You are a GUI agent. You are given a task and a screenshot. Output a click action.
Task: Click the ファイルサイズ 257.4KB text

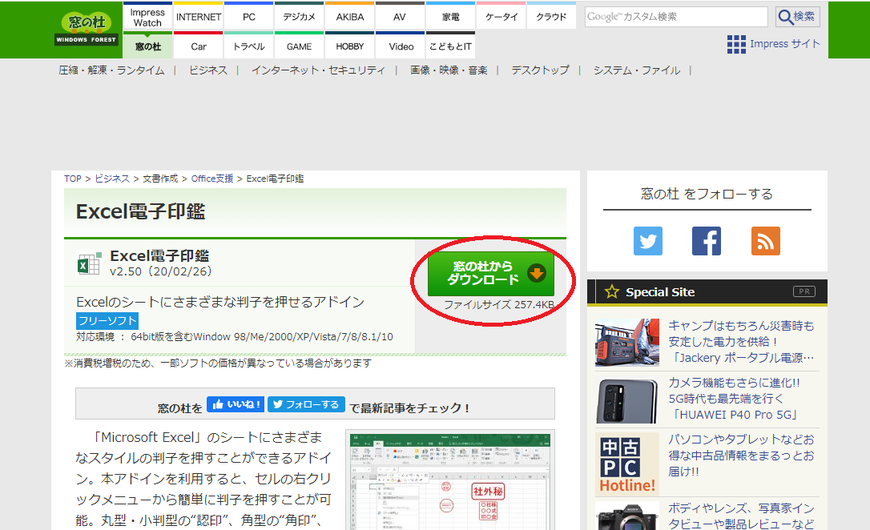click(x=499, y=305)
